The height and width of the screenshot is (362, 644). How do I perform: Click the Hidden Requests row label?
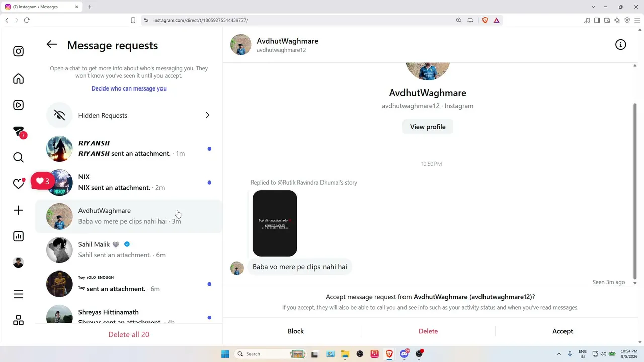103,116
